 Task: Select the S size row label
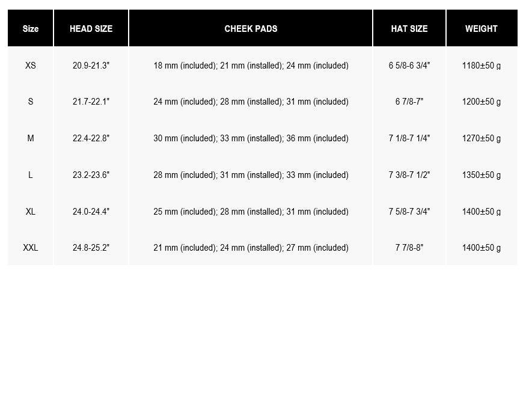click(x=31, y=102)
